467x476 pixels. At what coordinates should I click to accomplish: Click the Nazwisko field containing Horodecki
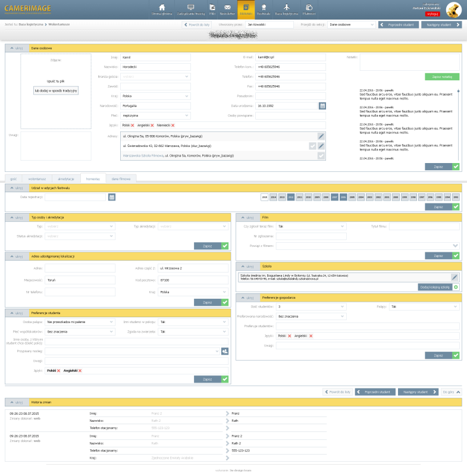(x=155, y=67)
